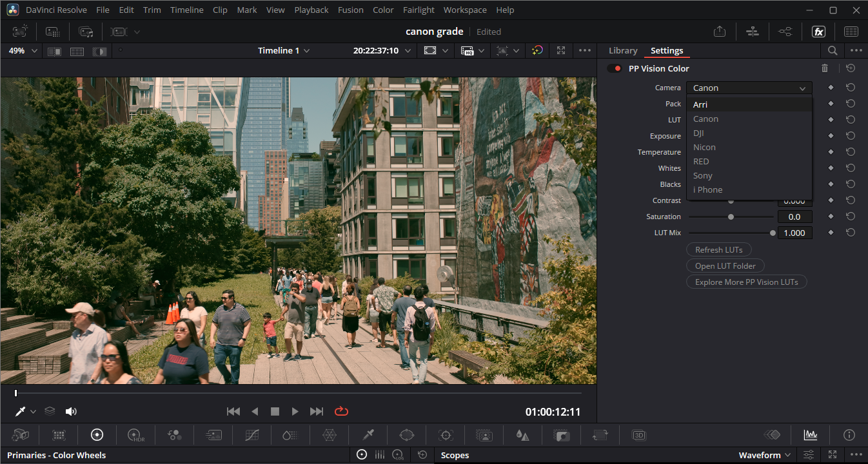Toggle PP Vision Color effect on/off
868x464 pixels.
point(615,68)
